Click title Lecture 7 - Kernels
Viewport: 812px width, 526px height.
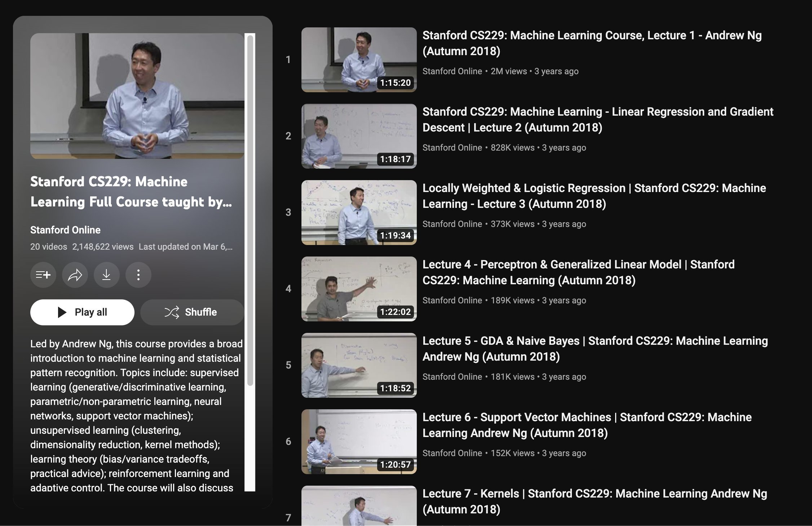tap(595, 502)
